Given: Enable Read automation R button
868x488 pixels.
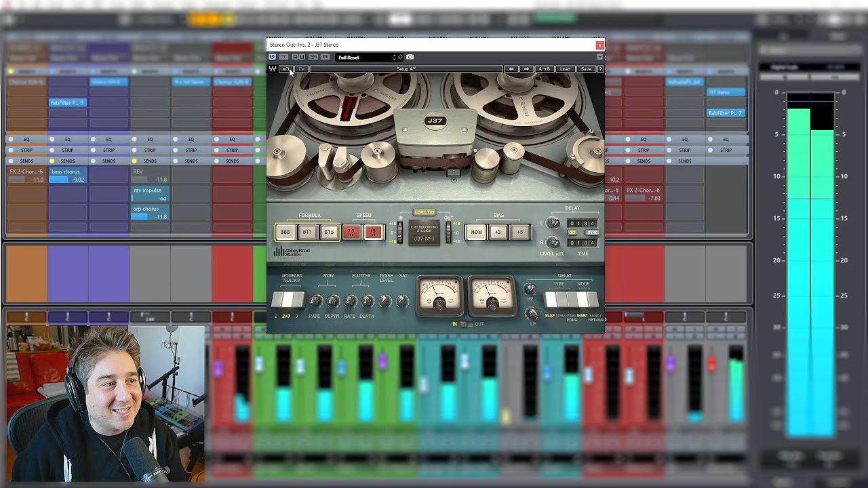Looking at the screenshot, I should tap(294, 57).
